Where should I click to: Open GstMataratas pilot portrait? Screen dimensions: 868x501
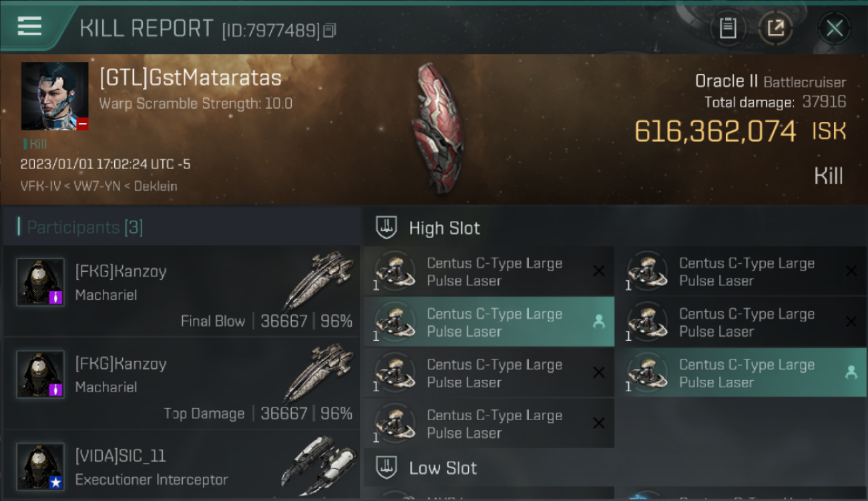(x=55, y=96)
